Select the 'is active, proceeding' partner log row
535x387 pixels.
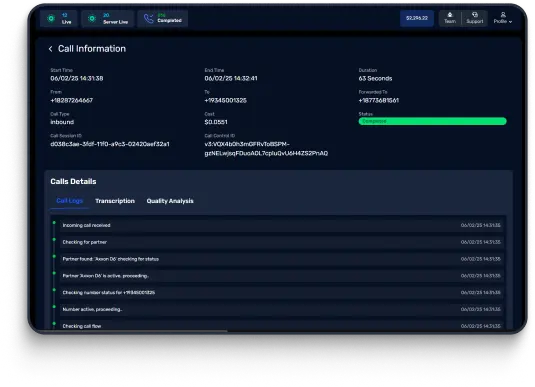click(281, 276)
